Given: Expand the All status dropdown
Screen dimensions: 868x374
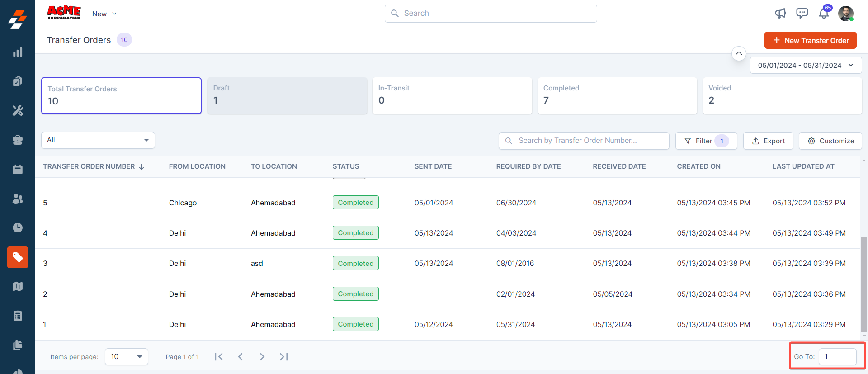Looking at the screenshot, I should click(x=98, y=140).
